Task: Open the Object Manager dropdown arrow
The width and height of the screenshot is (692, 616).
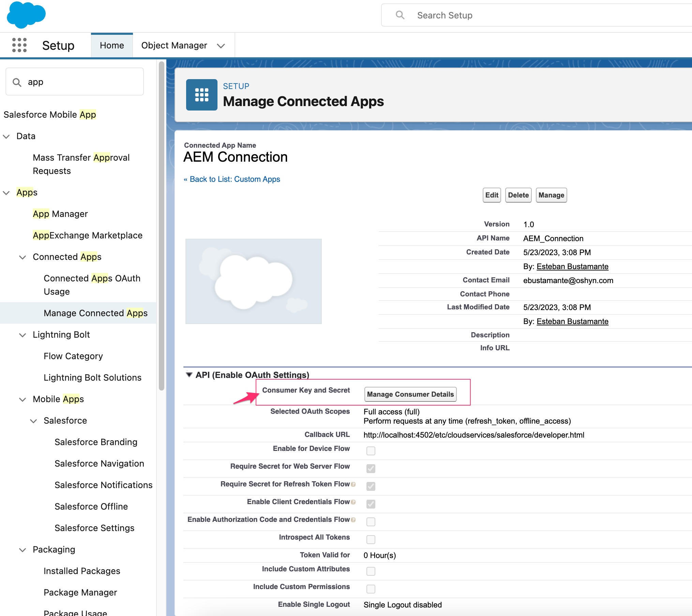Action: tap(221, 45)
